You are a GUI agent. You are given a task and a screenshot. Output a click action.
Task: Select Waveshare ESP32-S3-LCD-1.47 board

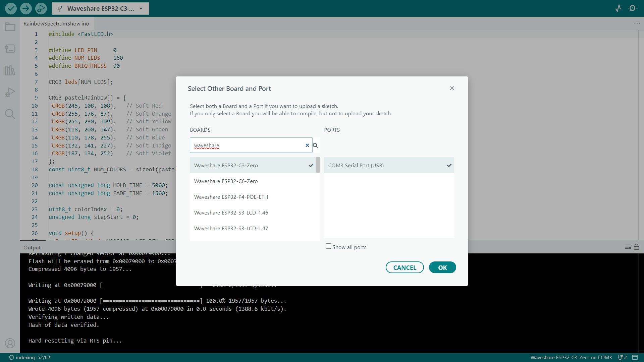[x=253, y=228]
